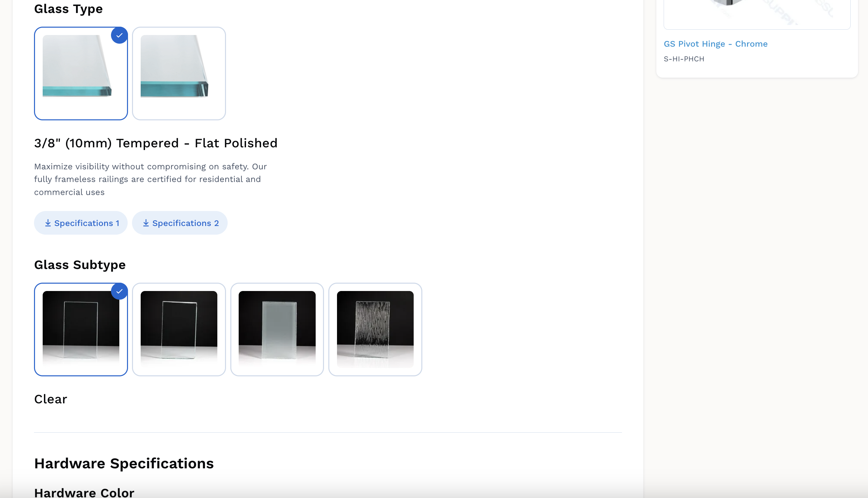Click the pivot hinge product image

click(757, 14)
